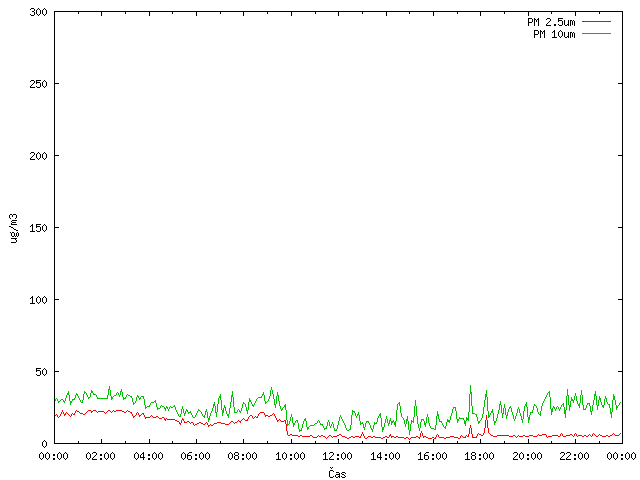Screen dimensions: 640x480
Task: Click the PM 10um legend label
Action: tap(554, 34)
